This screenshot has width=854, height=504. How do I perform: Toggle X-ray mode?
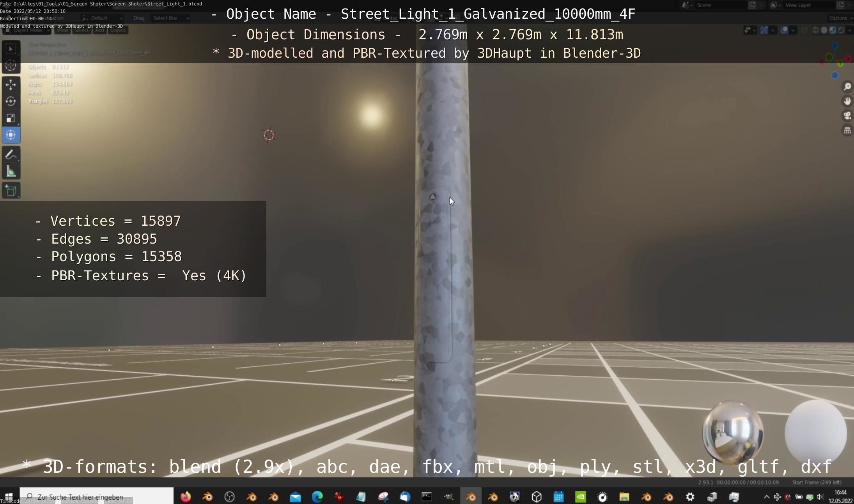[804, 30]
